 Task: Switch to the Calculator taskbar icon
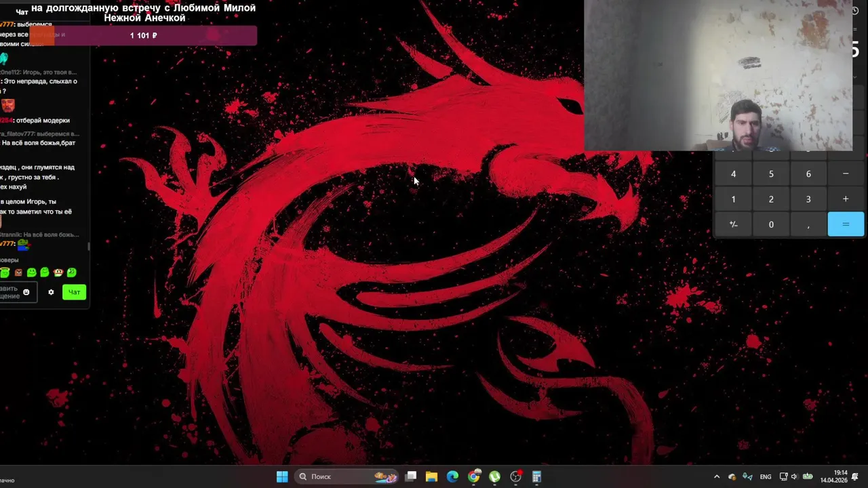(536, 476)
